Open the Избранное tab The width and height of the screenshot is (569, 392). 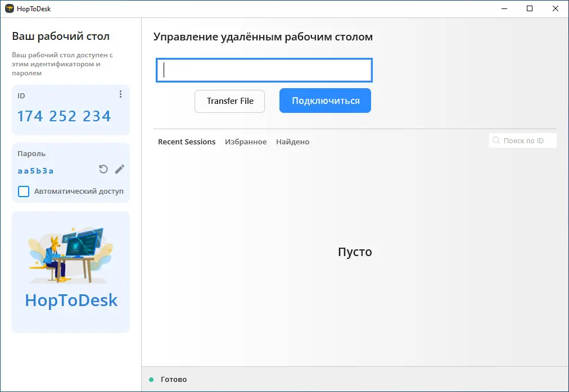tap(246, 142)
